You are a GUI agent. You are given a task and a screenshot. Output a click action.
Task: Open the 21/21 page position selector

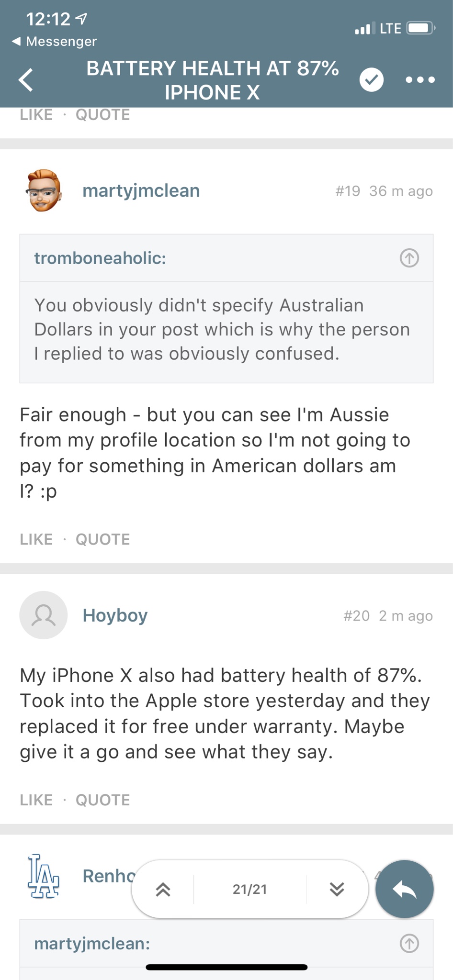tap(249, 889)
